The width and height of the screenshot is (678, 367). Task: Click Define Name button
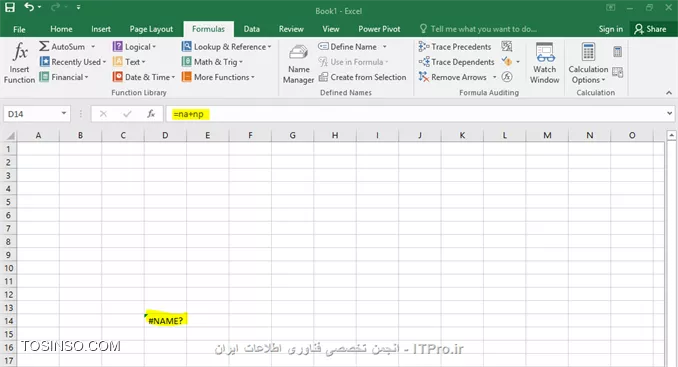click(x=347, y=47)
